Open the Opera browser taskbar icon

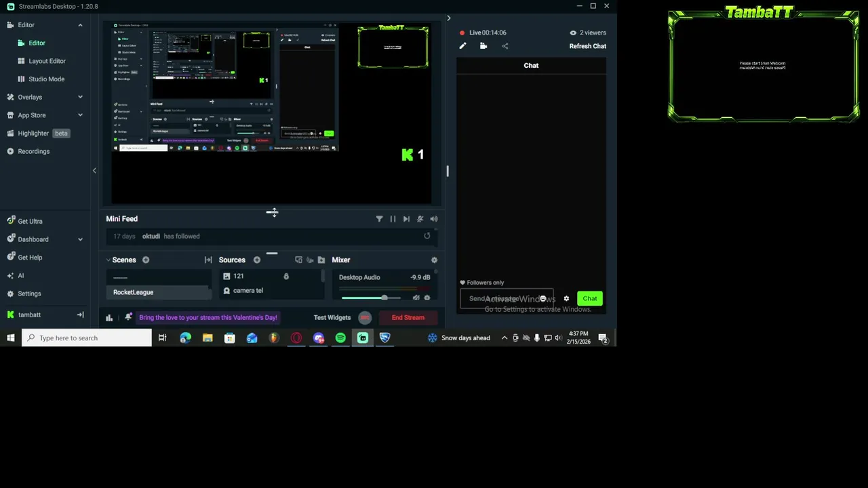pos(296,338)
